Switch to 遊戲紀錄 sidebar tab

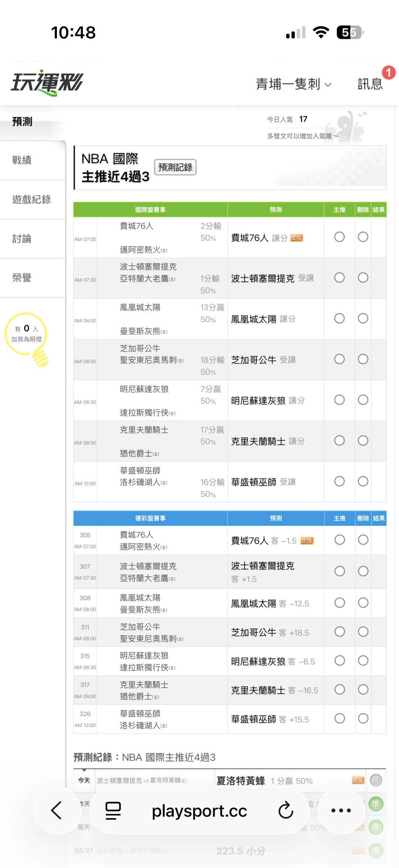pyautogui.click(x=31, y=200)
